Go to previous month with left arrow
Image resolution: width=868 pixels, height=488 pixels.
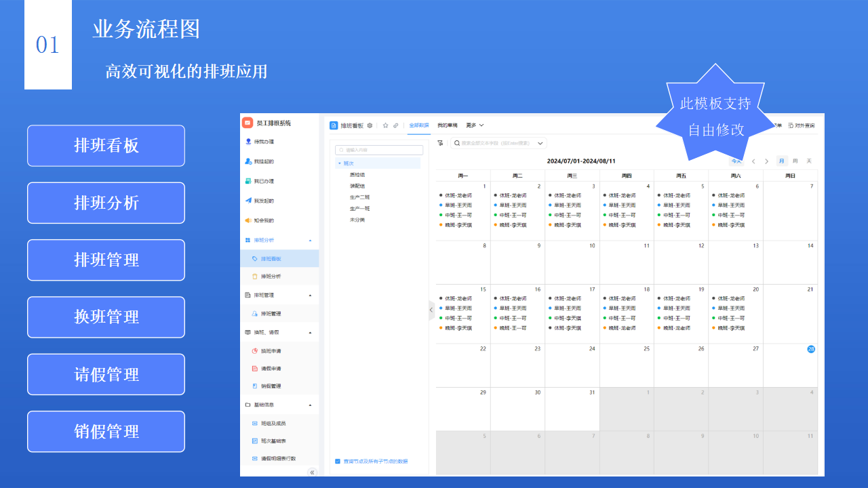tap(753, 161)
